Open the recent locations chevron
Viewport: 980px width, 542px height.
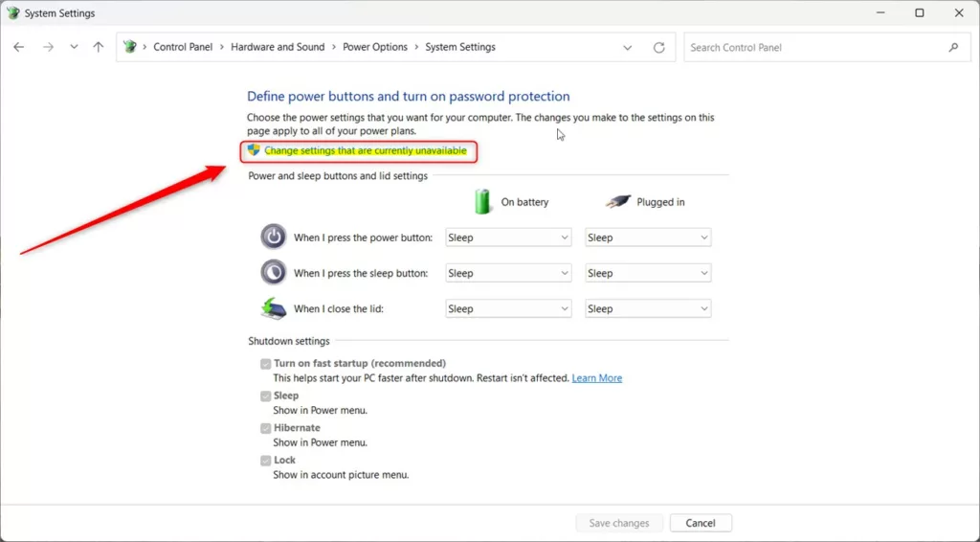tap(74, 47)
